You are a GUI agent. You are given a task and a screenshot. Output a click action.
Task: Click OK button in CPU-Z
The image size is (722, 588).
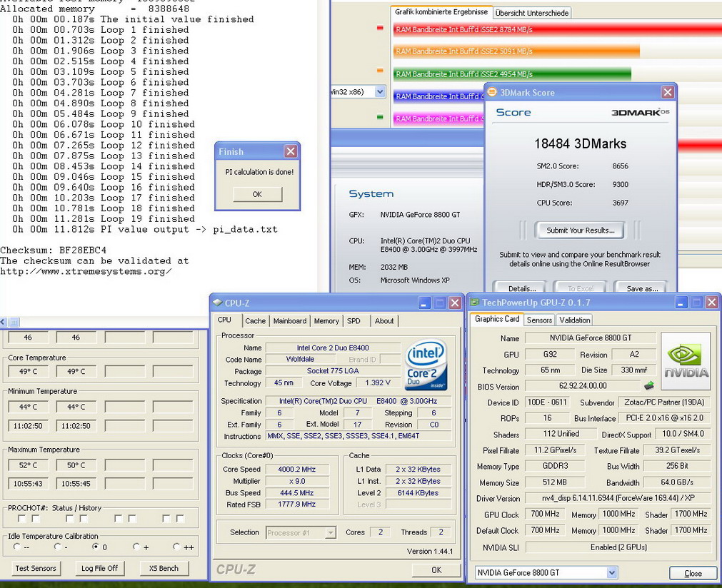point(436,569)
